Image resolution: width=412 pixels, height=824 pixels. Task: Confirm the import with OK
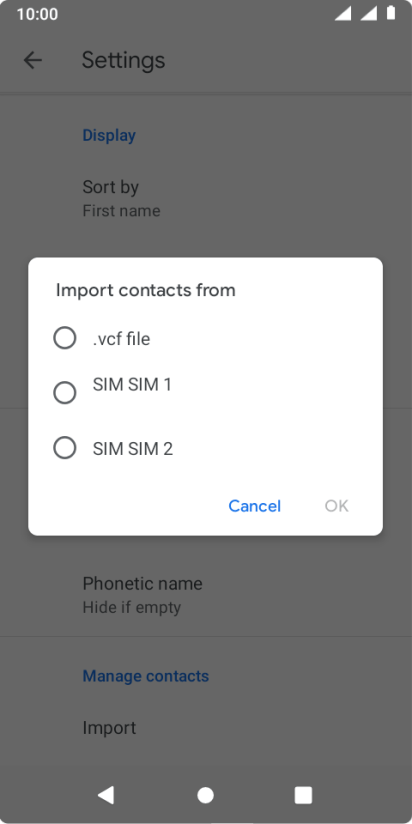[x=336, y=506]
